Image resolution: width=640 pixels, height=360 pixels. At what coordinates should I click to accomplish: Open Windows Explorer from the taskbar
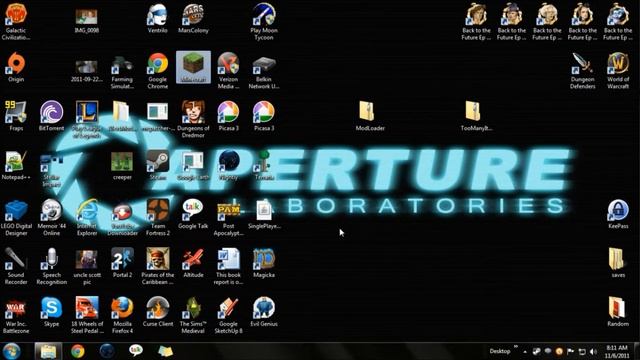pyautogui.click(x=48, y=351)
